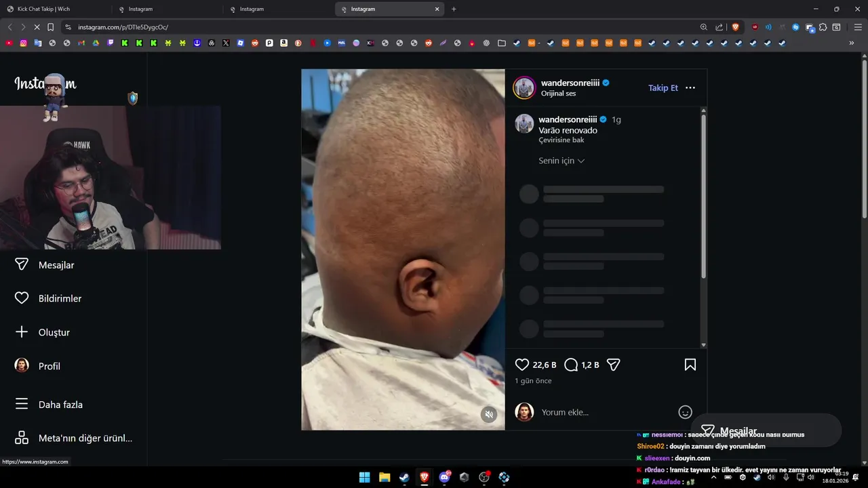
Task: Open Mesajlar in the Instagram sidebar
Action: click(x=45, y=265)
